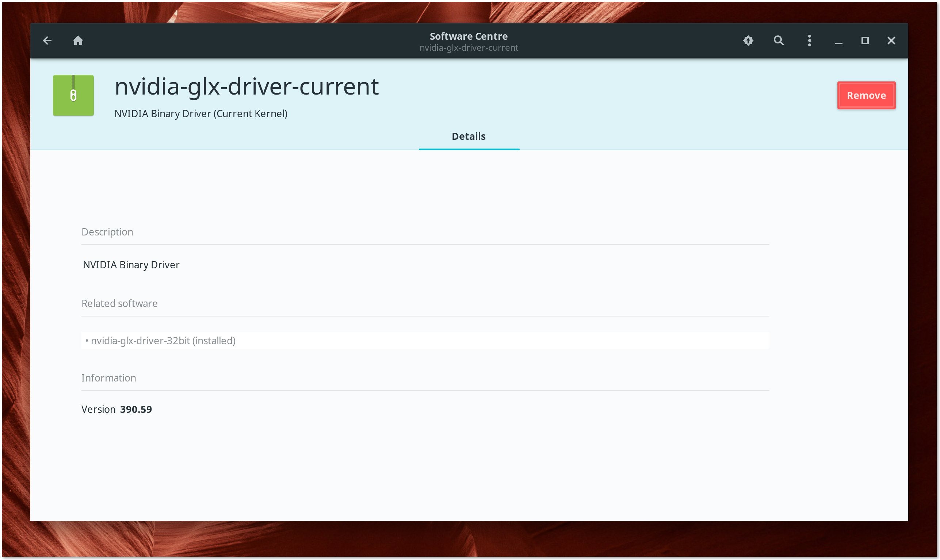
Task: Click the green package archive icon
Action: coord(73,95)
